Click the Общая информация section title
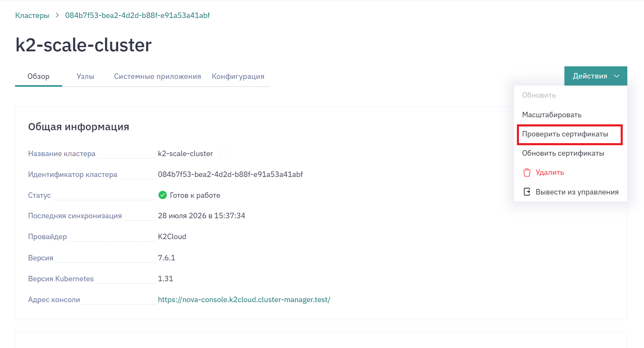 [x=79, y=127]
